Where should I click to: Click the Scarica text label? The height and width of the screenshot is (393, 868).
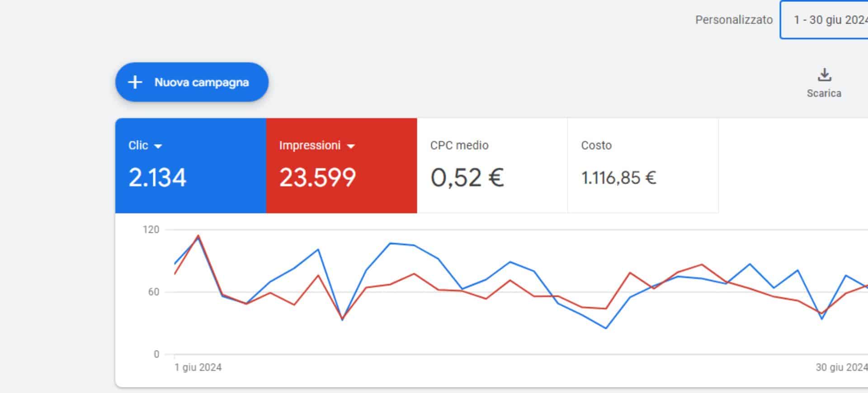(x=824, y=94)
